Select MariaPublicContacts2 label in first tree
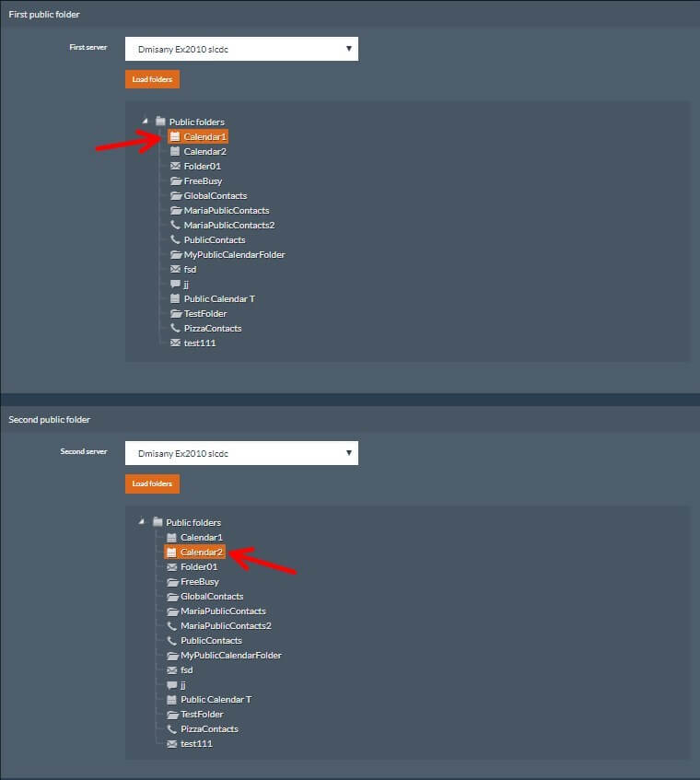The height and width of the screenshot is (780, 700). pyautogui.click(x=229, y=225)
